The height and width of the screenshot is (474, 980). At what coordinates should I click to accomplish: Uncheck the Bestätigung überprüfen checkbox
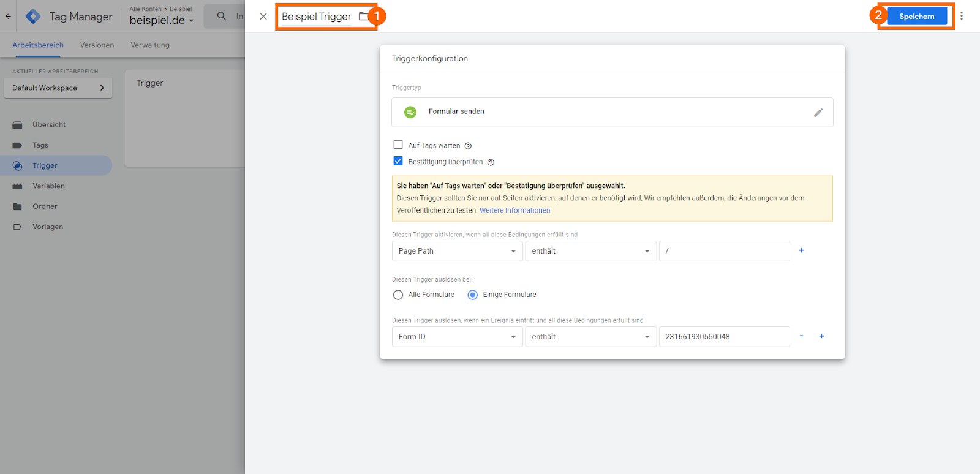398,162
